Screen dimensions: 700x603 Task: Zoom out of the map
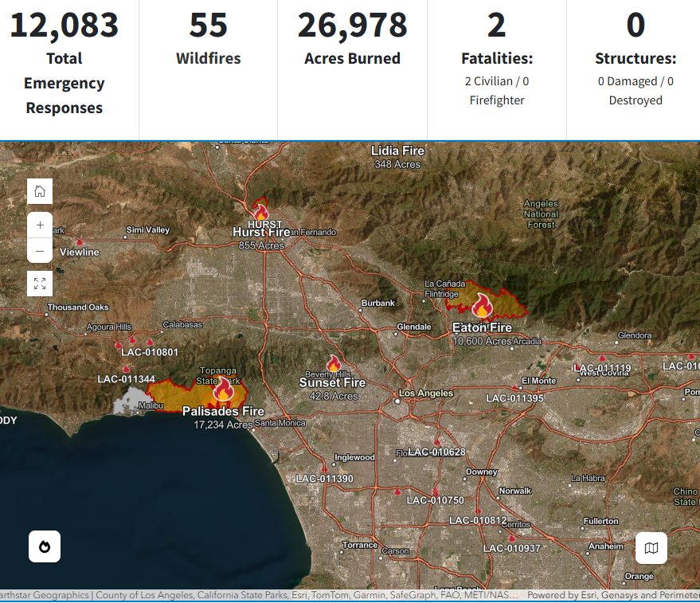pyautogui.click(x=40, y=251)
